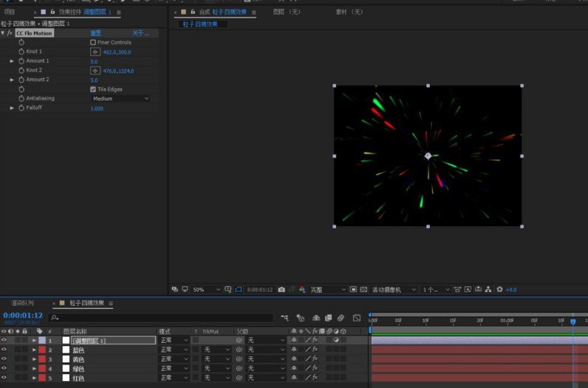Open the Antialiasing Medium dropdown
588x388 pixels.
click(x=120, y=99)
